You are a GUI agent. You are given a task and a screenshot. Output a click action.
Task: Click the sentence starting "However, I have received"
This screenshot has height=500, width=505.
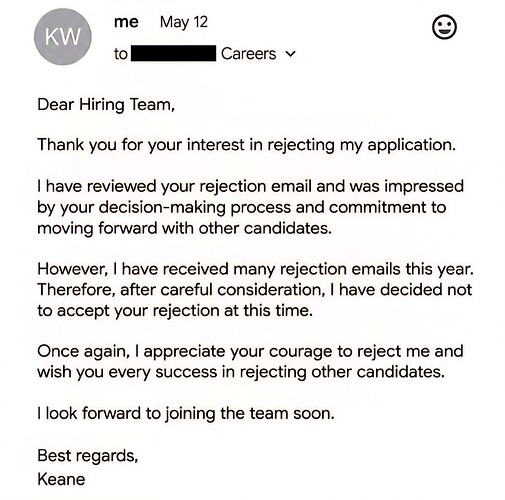[255, 269]
